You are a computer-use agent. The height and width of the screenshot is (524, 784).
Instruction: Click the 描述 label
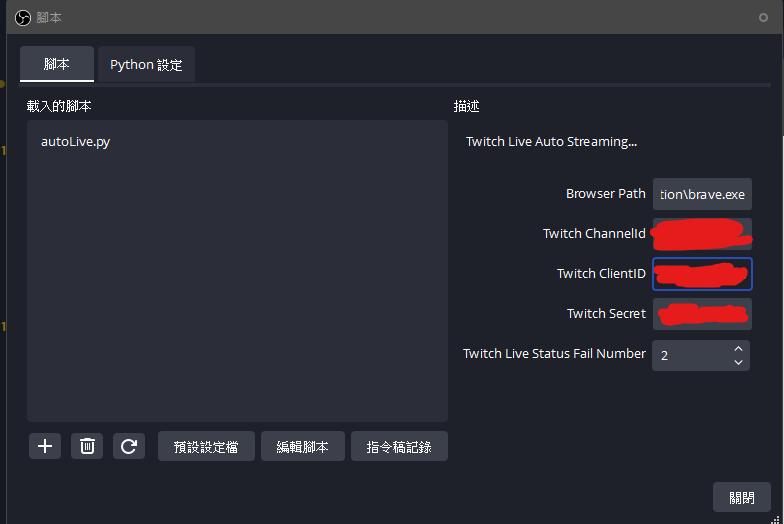(x=466, y=106)
